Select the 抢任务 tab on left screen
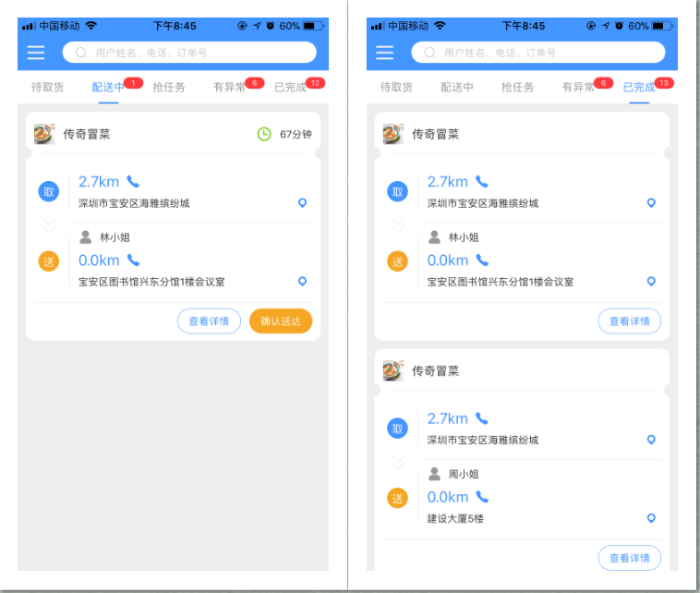The height and width of the screenshot is (593, 700). click(x=168, y=88)
